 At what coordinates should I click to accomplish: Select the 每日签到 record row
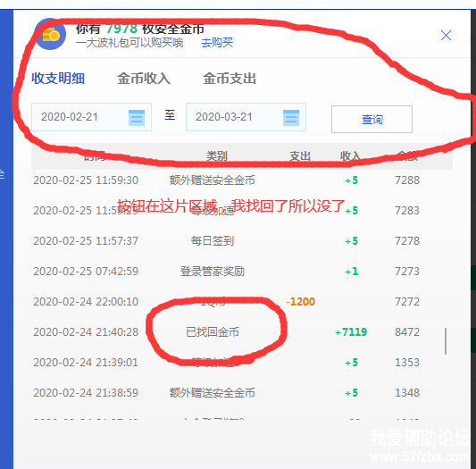pyautogui.click(x=226, y=241)
